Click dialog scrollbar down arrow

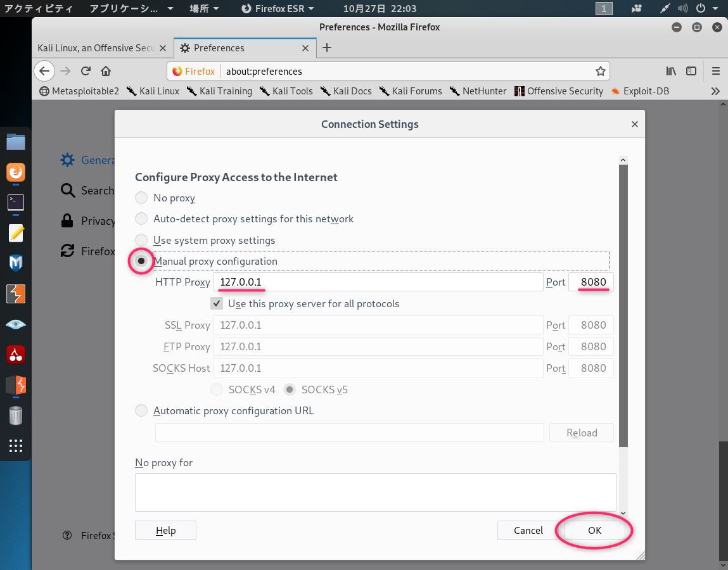point(623,513)
